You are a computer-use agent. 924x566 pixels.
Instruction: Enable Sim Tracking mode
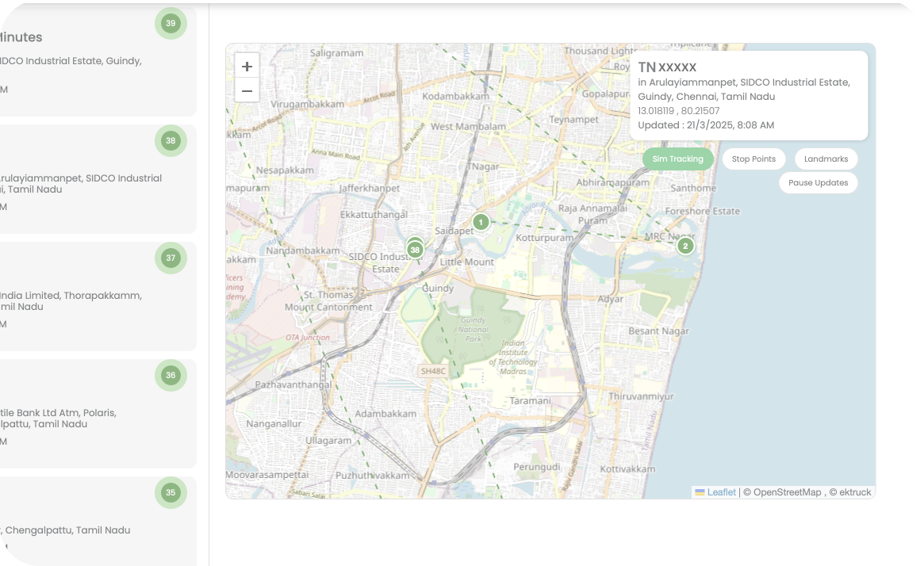tap(677, 159)
